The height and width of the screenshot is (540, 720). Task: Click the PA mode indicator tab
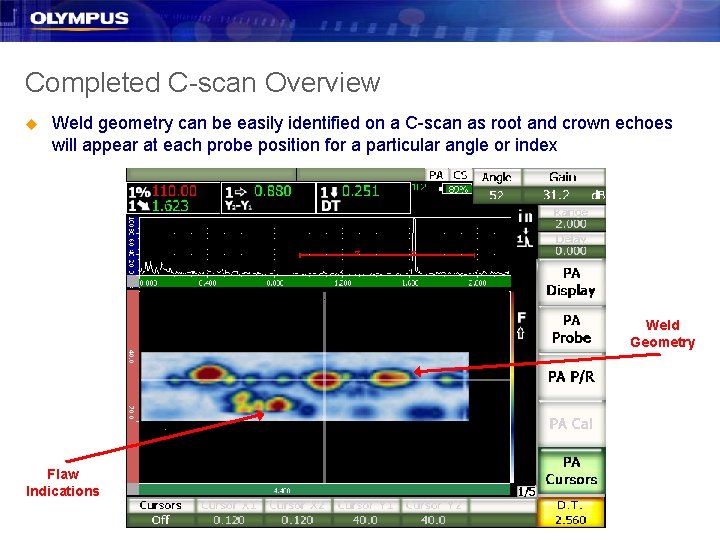(x=436, y=175)
